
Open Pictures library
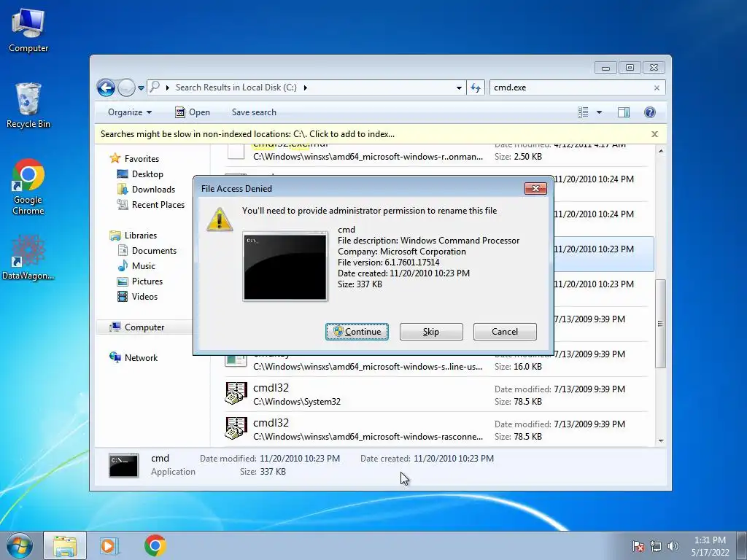[140, 281]
